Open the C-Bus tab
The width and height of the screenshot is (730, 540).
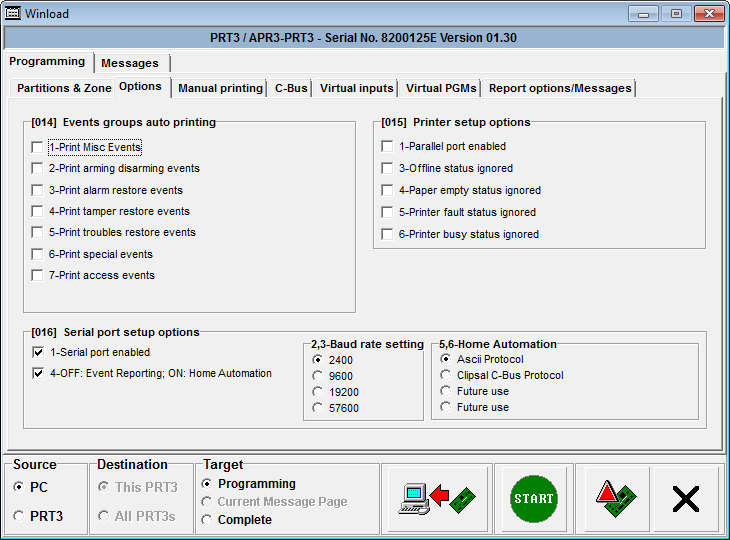coord(291,88)
